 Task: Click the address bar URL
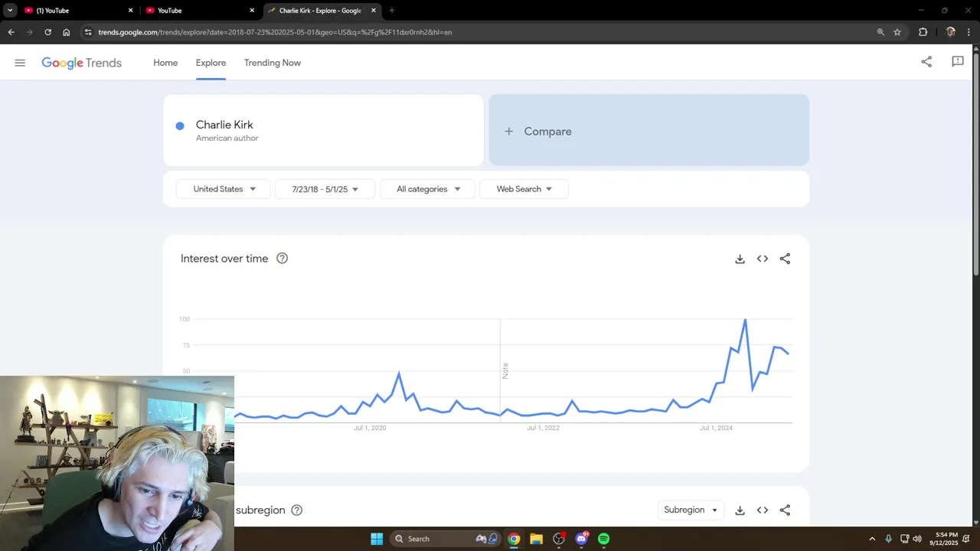coord(275,32)
